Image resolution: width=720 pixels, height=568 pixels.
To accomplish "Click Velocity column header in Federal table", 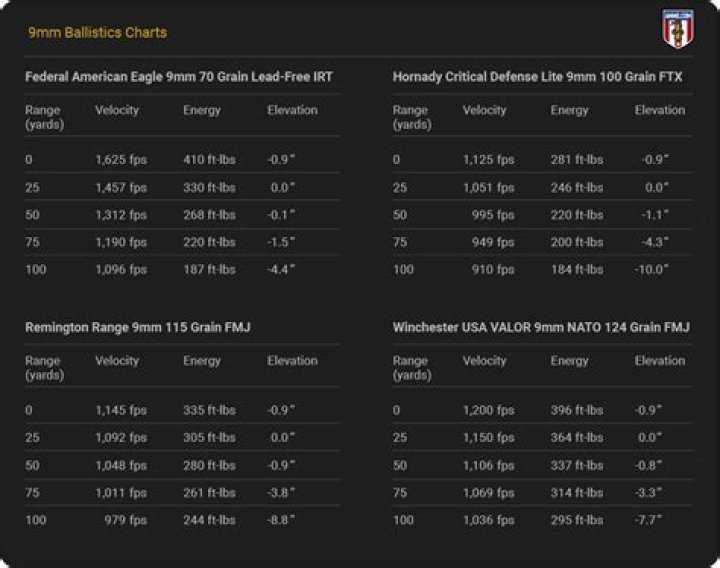I will (x=117, y=110).
